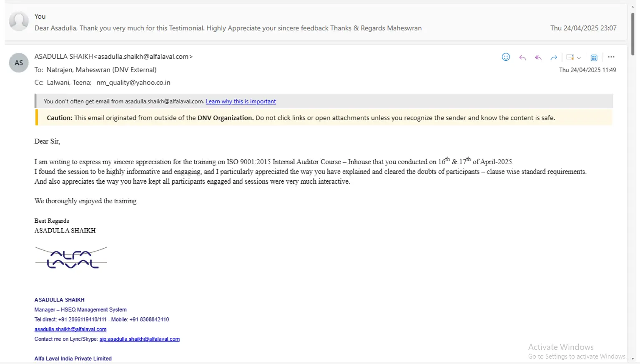Screen dimensions: 640x364
Task: Click recipient name Natrajen, Maheswran
Action: point(101,70)
